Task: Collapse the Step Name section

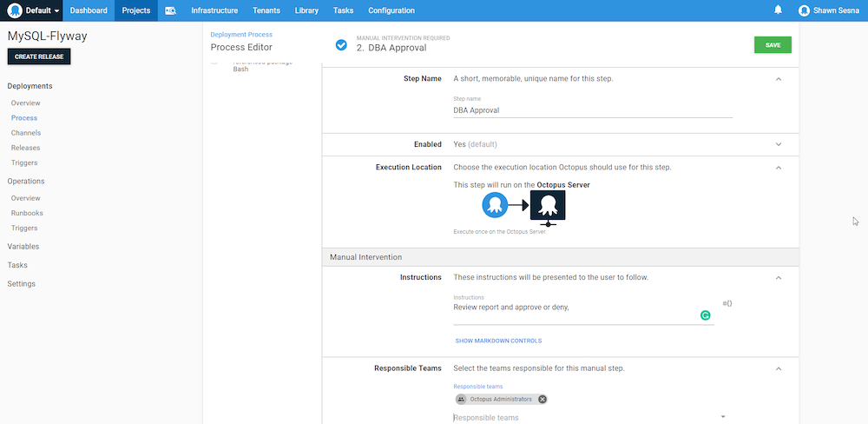Action: (779, 79)
